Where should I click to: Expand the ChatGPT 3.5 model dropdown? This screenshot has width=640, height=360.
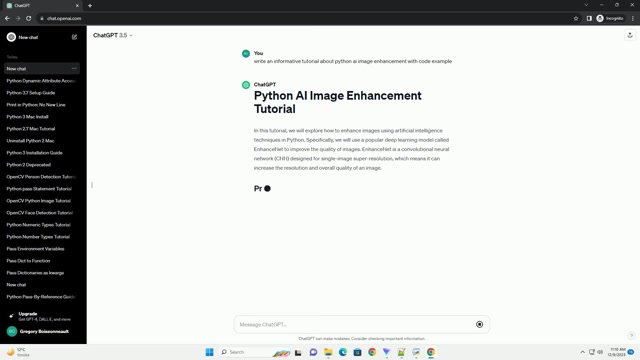pos(113,36)
